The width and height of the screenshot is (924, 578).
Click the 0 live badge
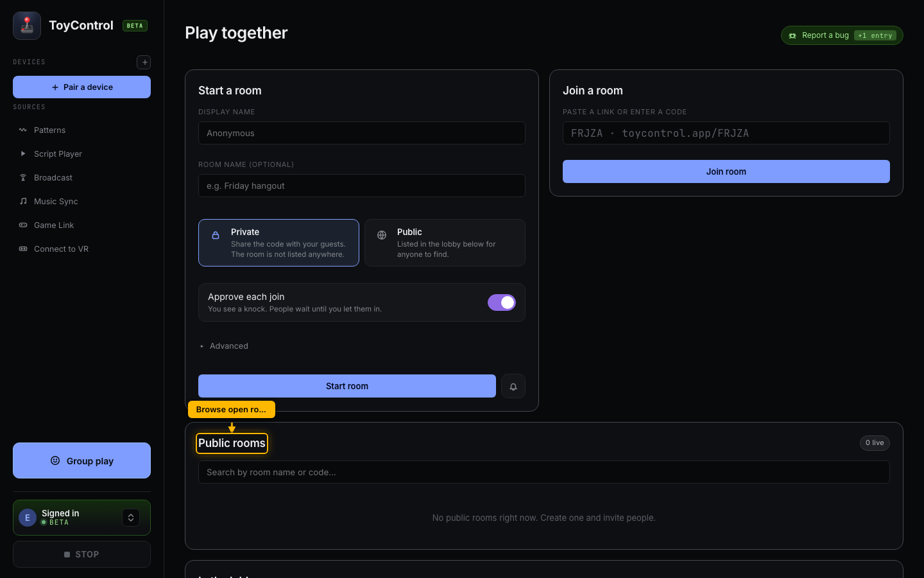875,443
